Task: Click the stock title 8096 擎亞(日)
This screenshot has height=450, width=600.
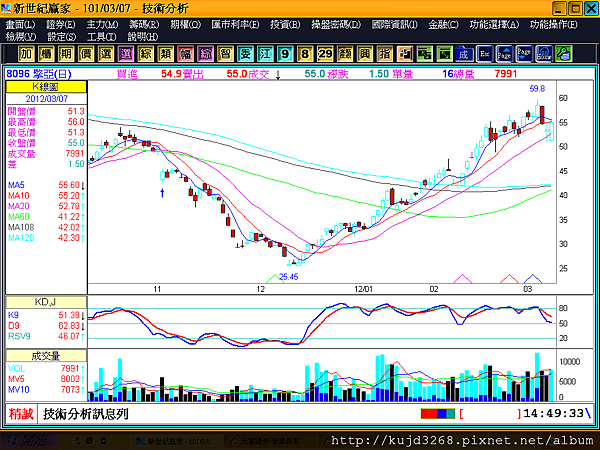Action: pos(39,73)
